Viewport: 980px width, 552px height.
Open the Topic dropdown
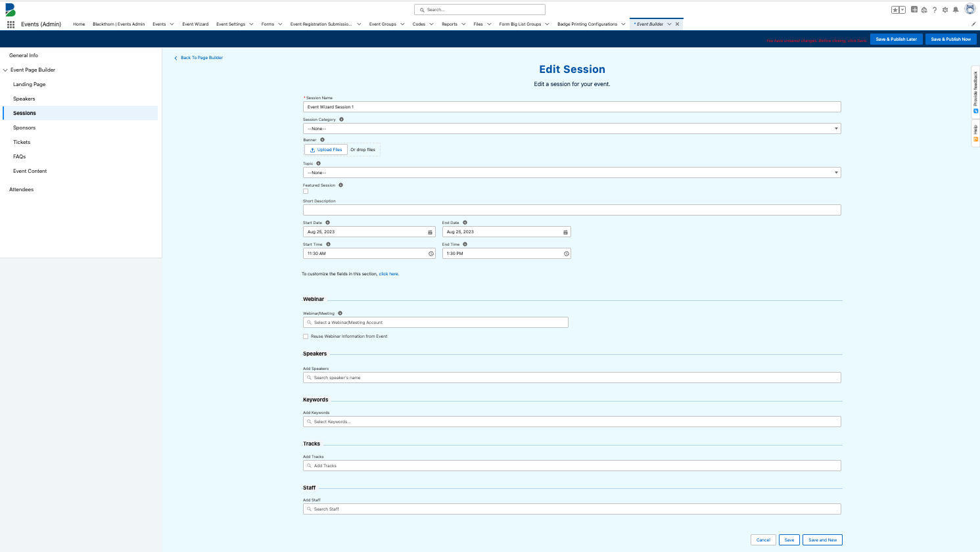point(572,173)
